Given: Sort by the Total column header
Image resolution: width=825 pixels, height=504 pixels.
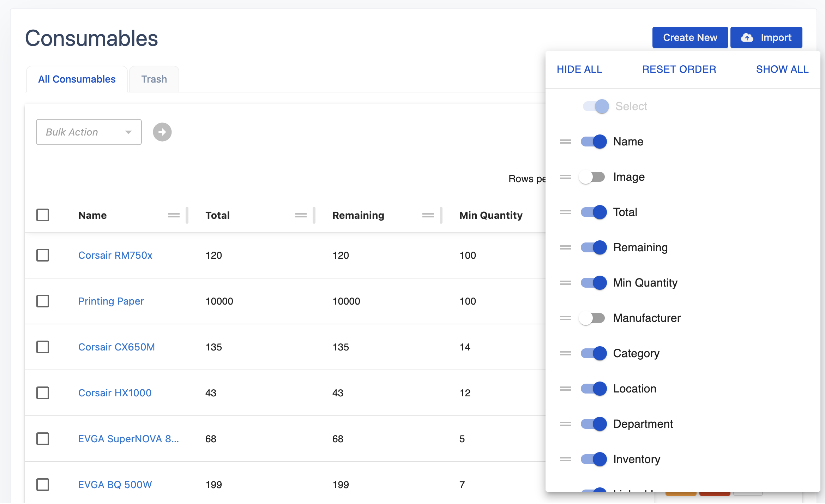Looking at the screenshot, I should [218, 215].
